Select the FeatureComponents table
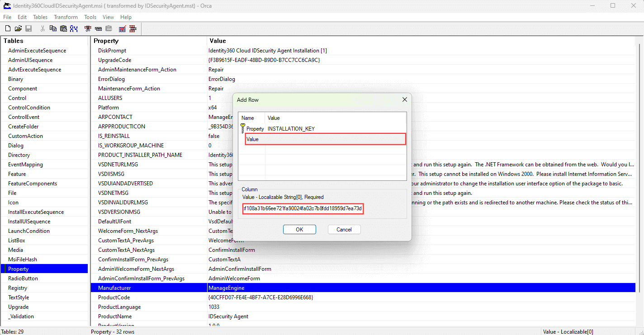 pyautogui.click(x=33, y=184)
